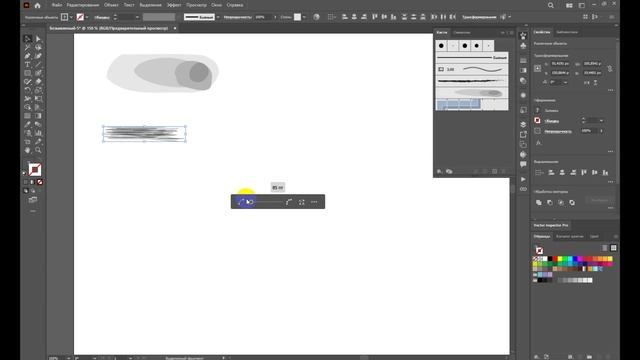
Task: Switch swatches to thumbnail view
Action: tap(613, 248)
